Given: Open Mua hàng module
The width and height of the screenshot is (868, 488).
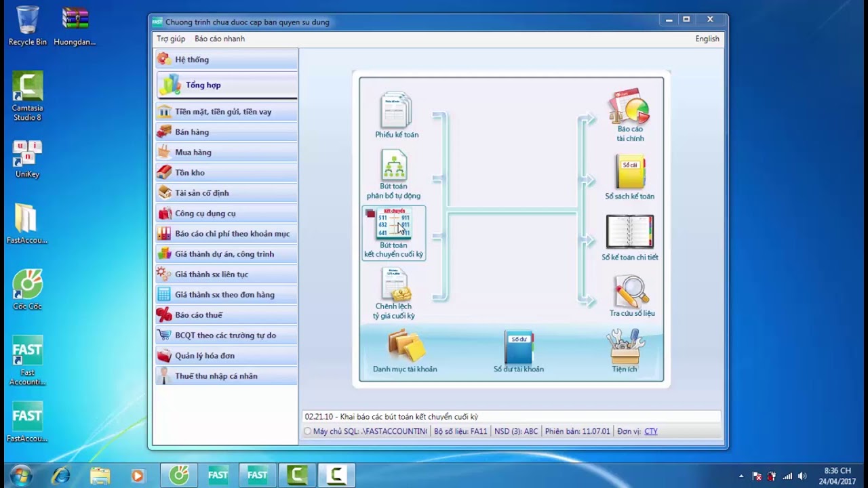Looking at the screenshot, I should tap(226, 152).
